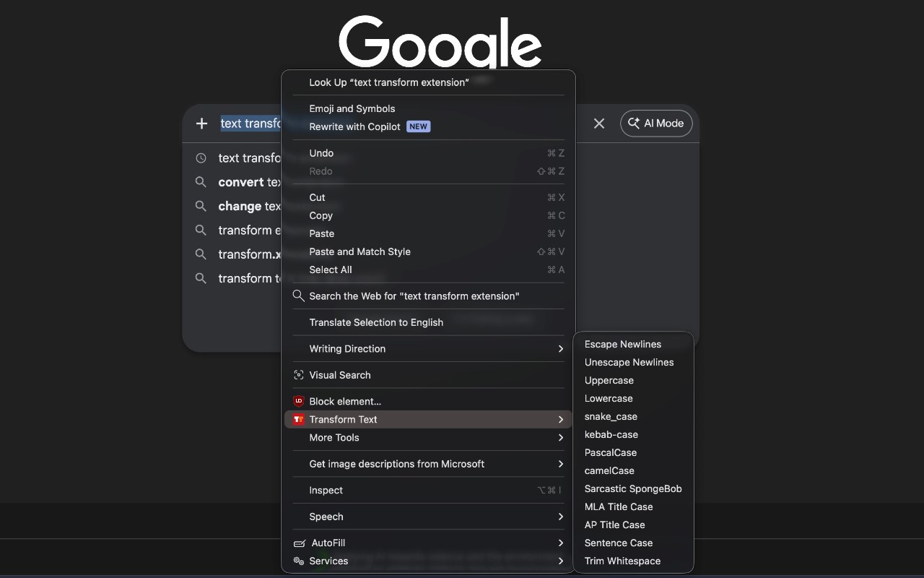The height and width of the screenshot is (578, 924).
Task: Click magnifier icon beside 'transform.x' suggestion
Action: coord(201,254)
